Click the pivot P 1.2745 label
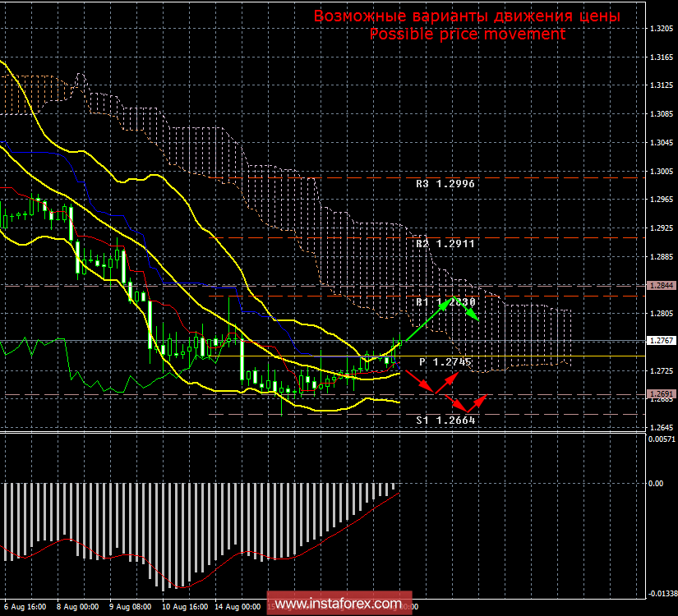 coord(446,360)
